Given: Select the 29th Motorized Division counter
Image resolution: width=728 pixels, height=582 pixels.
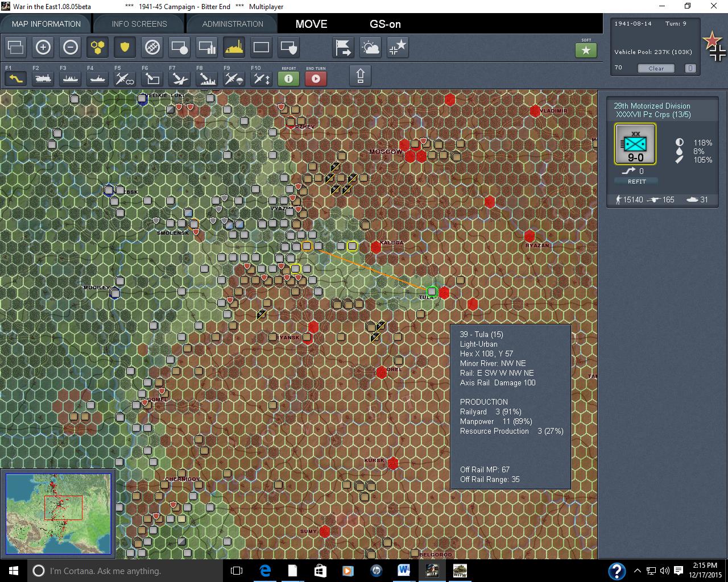Looking at the screenshot, I should [x=635, y=144].
